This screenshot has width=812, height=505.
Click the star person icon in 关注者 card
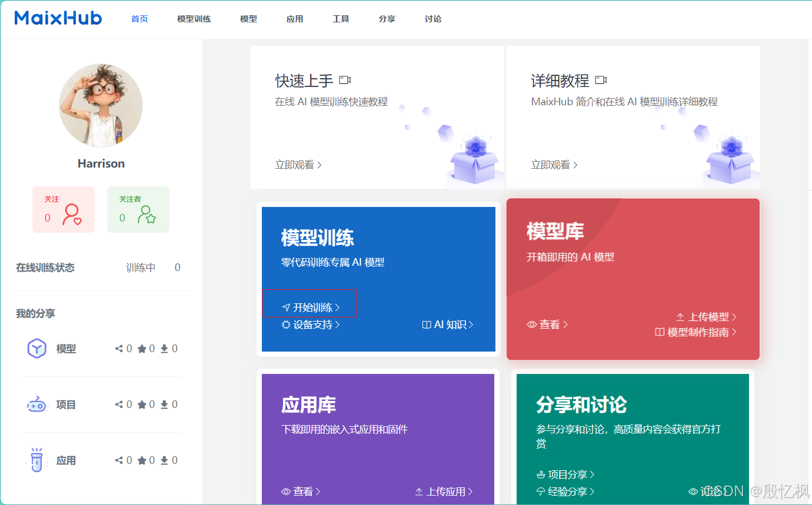click(147, 215)
